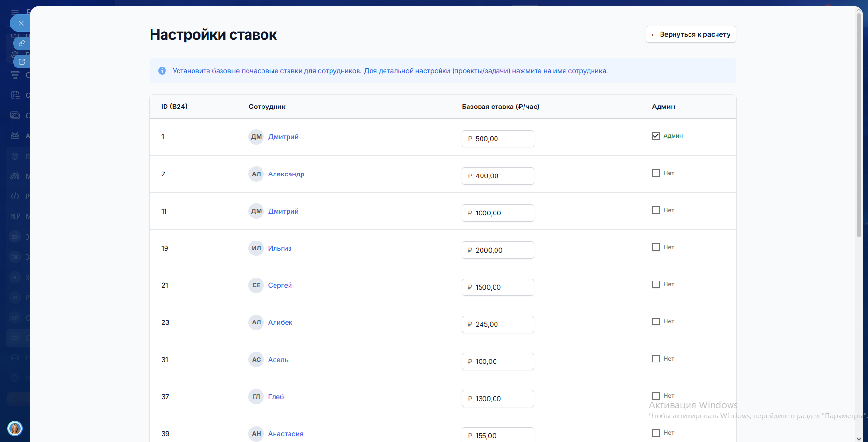
Task: Click the calendar icon in the background sidebar
Action: click(x=15, y=95)
